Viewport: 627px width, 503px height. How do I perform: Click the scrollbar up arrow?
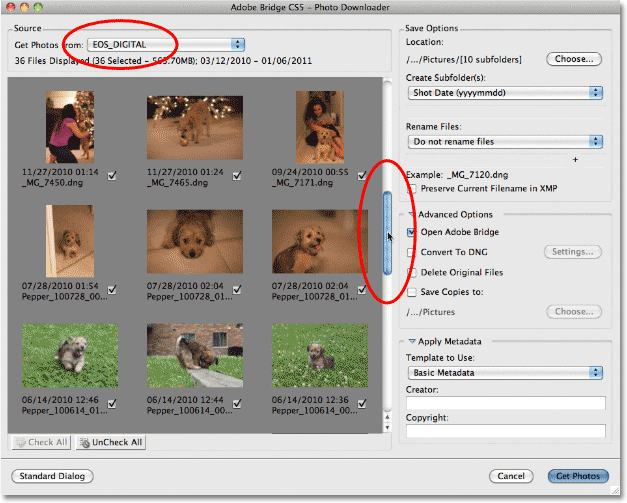(387, 417)
